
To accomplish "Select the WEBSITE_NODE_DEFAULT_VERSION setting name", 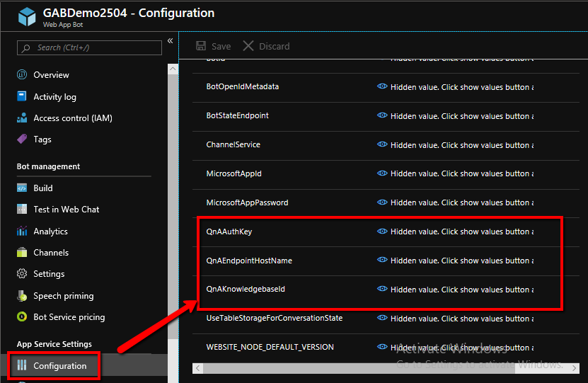I will (270, 347).
